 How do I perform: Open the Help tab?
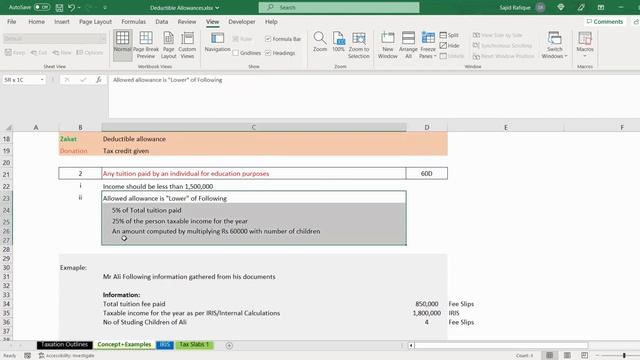(271, 22)
